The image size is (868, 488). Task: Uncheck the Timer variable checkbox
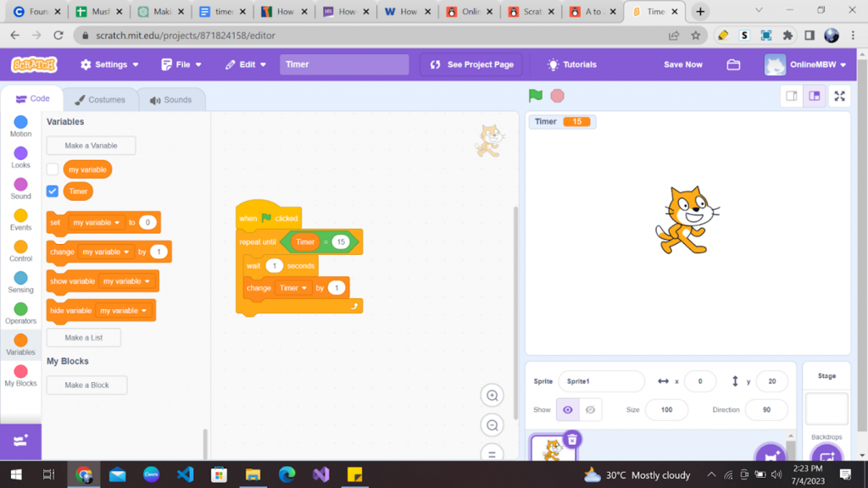coord(52,191)
